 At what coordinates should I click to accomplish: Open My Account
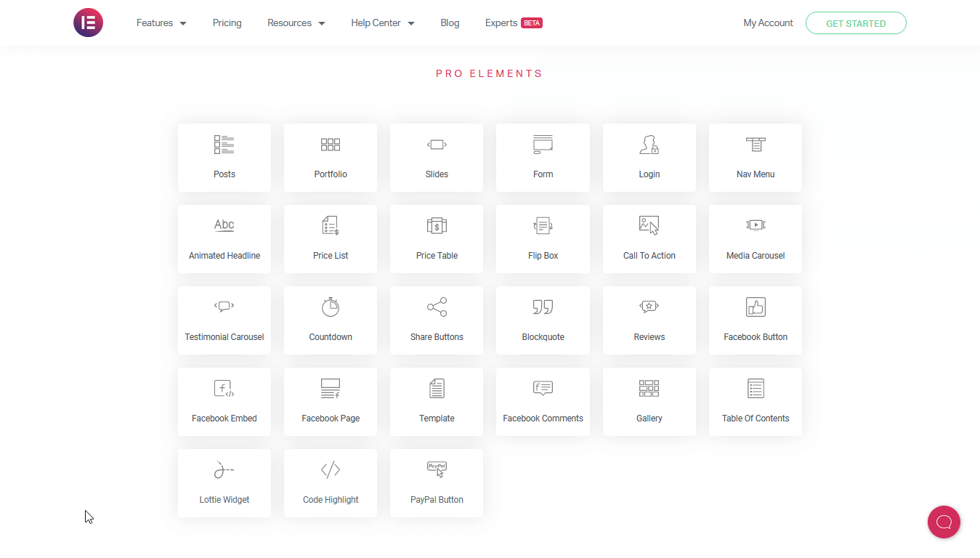click(768, 23)
